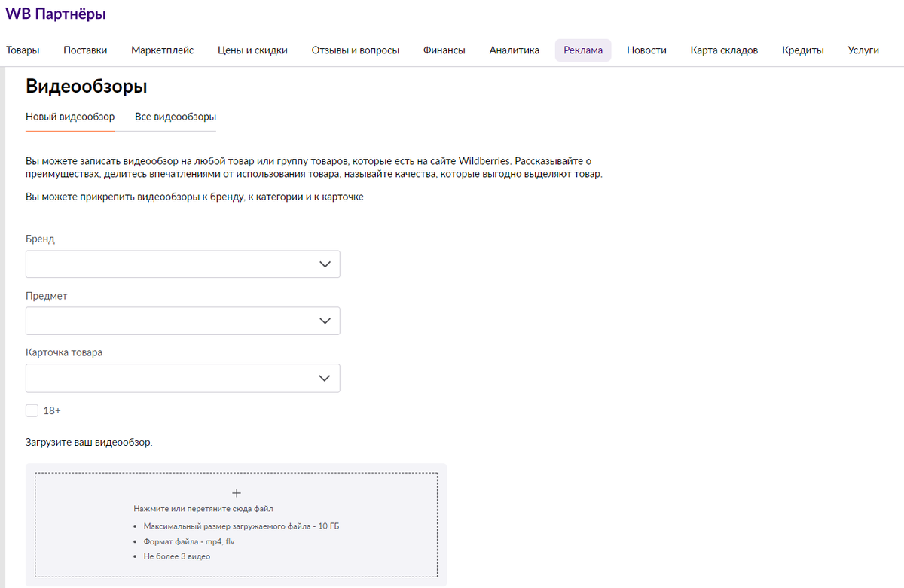Open the Финансы menu
The height and width of the screenshot is (588, 904).
click(x=444, y=50)
